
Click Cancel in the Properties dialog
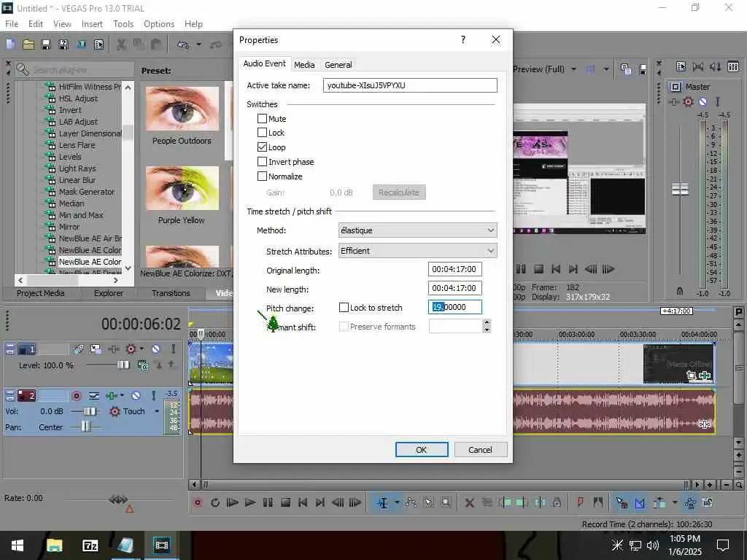(480, 449)
